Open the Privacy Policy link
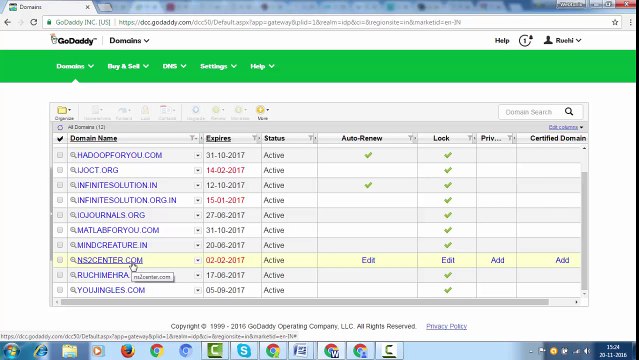Image resolution: width=639 pixels, height=360 pixels. 446,326
